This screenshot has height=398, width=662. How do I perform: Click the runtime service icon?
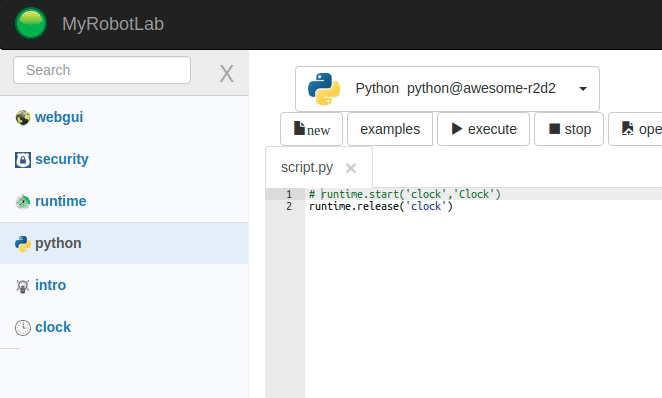tap(23, 202)
